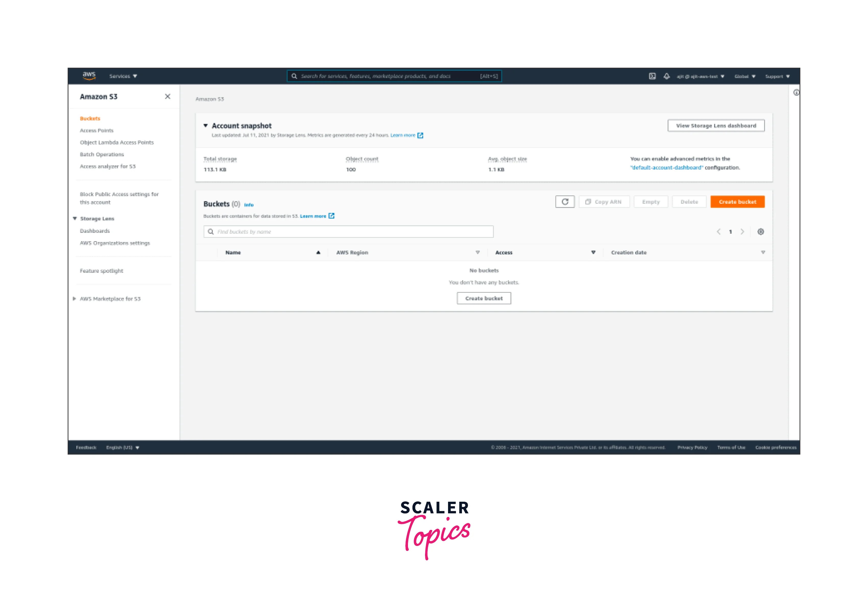Close the Amazon S3 sidebar panel

coord(168,97)
